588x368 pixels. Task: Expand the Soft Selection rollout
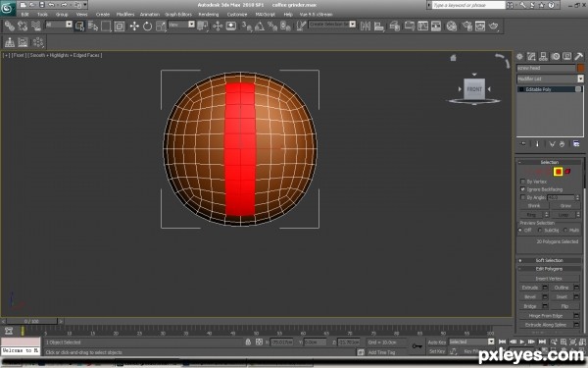(x=550, y=260)
